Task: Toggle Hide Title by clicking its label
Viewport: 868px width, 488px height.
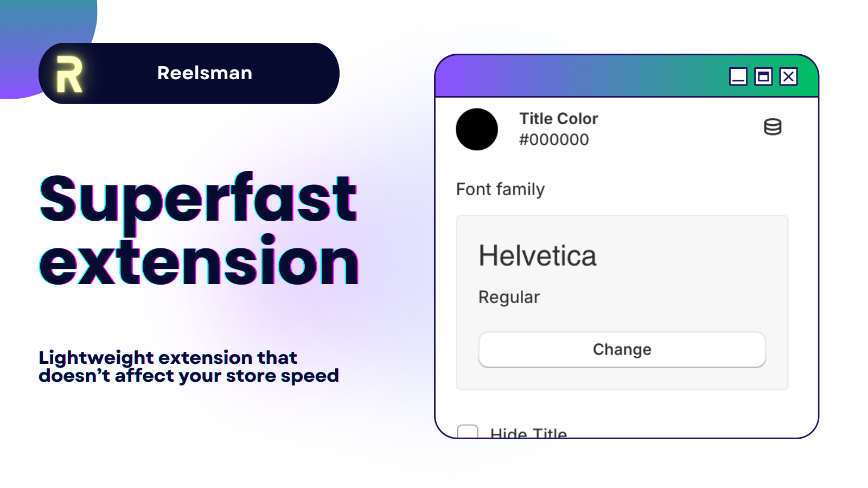Action: tap(529, 434)
